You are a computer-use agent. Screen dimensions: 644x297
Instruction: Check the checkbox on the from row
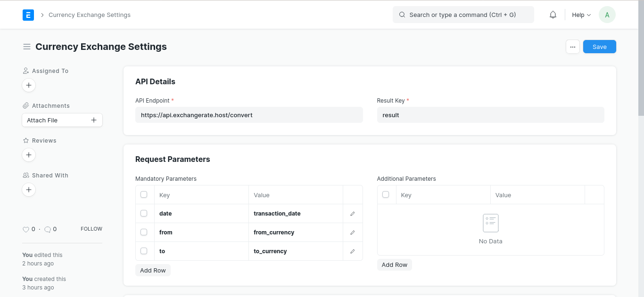coord(144,232)
